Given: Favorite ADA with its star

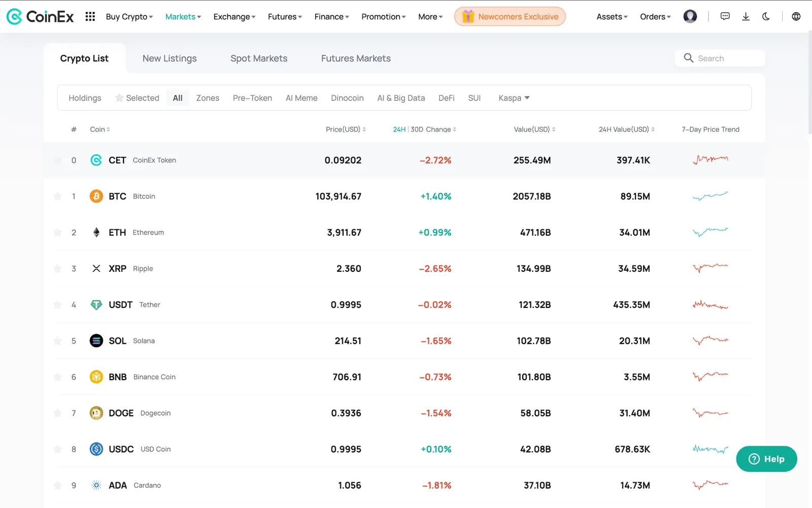Looking at the screenshot, I should pyautogui.click(x=57, y=485).
